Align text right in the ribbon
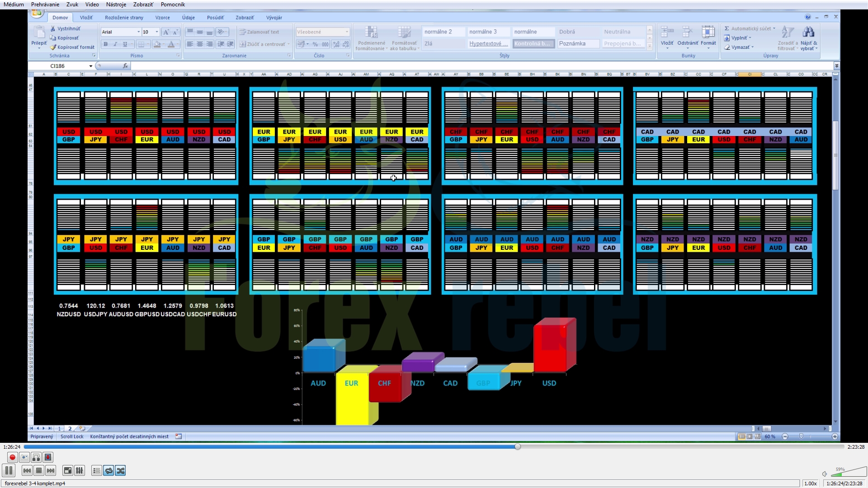Screen dimensions: 868x488 pos(209,44)
